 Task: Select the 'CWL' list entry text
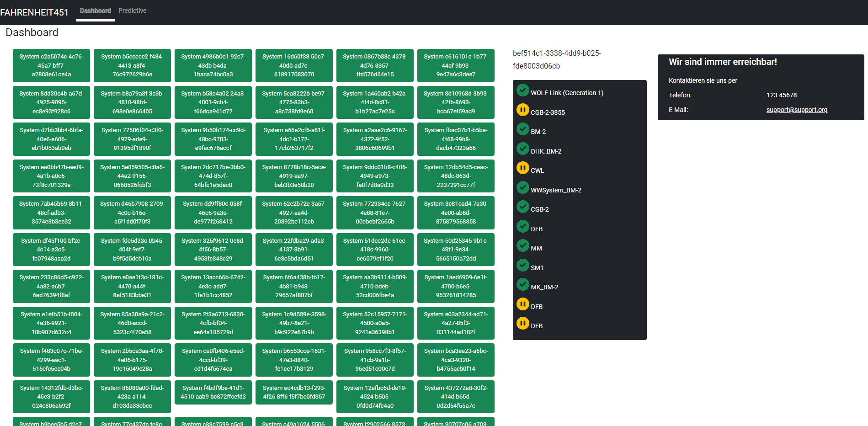pyautogui.click(x=537, y=170)
